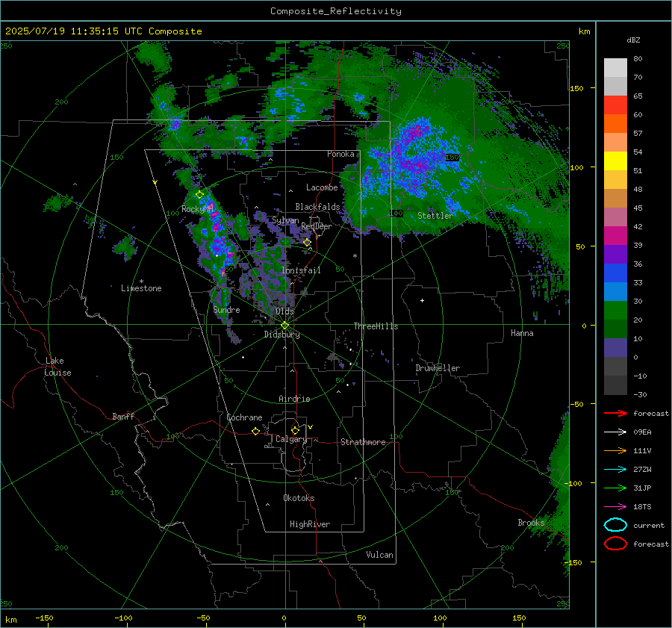This screenshot has height=628, width=672.
Task: Click the Composite_Reflectivity title text
Action: [x=336, y=11]
